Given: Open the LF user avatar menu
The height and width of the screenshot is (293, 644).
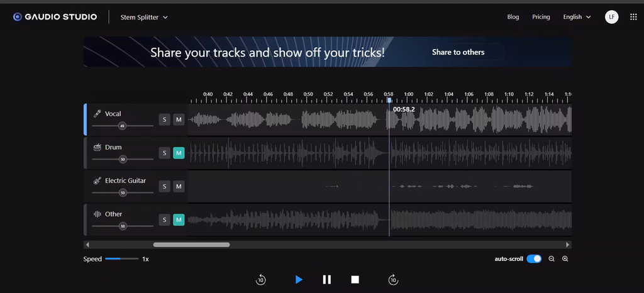Looking at the screenshot, I should point(611,17).
